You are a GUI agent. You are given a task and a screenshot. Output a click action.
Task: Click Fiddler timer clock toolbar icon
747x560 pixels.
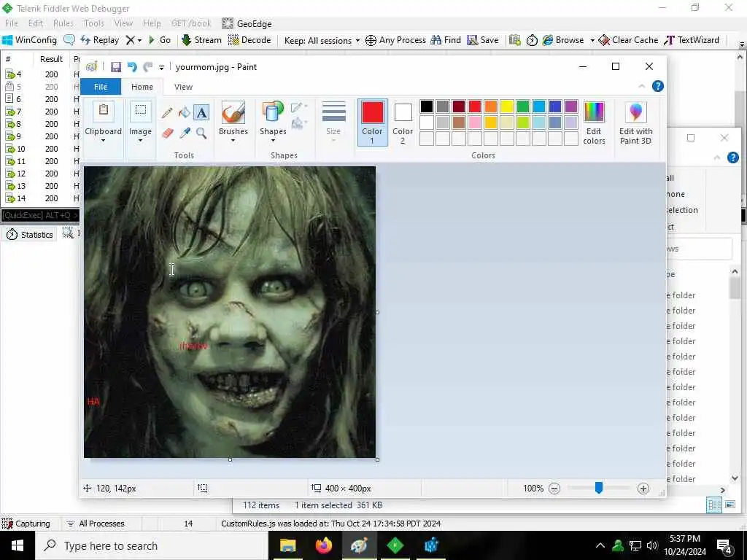click(532, 41)
